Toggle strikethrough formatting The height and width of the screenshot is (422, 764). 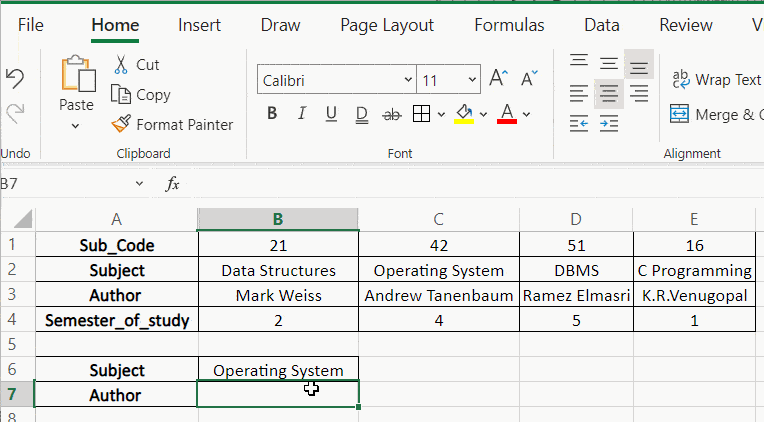point(392,115)
